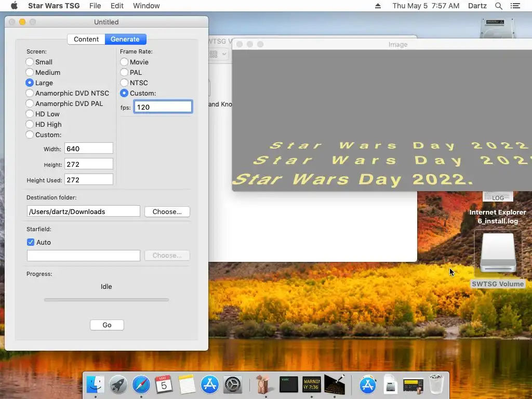Open the Trash in the Dock
The width and height of the screenshot is (532, 399).
click(436, 385)
